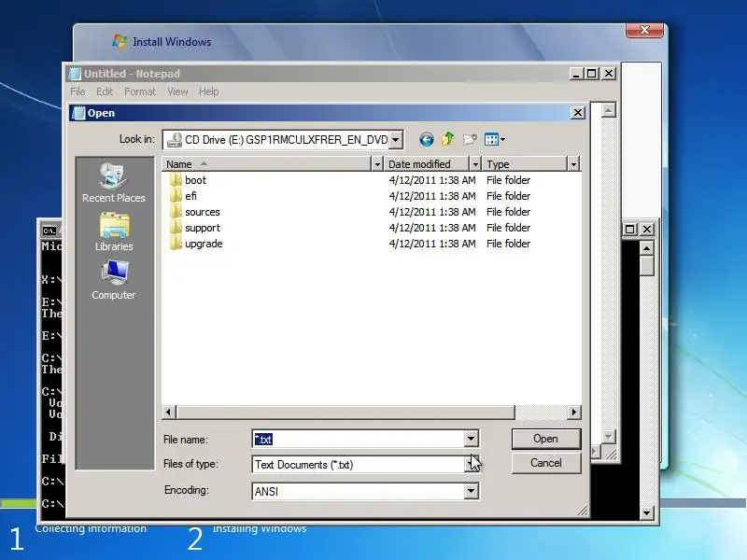The width and height of the screenshot is (747, 560).
Task: Maximize the Notepad window
Action: [x=592, y=74]
